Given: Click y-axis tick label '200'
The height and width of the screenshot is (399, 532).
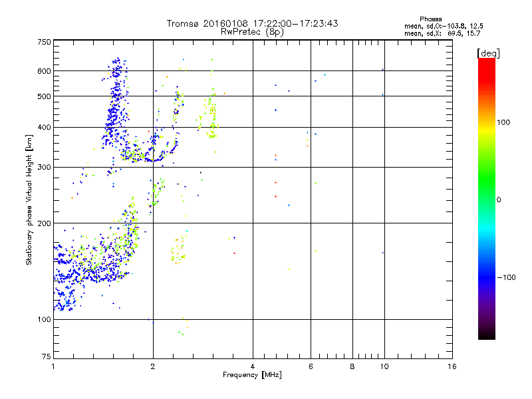Looking at the screenshot, I should point(44,223).
